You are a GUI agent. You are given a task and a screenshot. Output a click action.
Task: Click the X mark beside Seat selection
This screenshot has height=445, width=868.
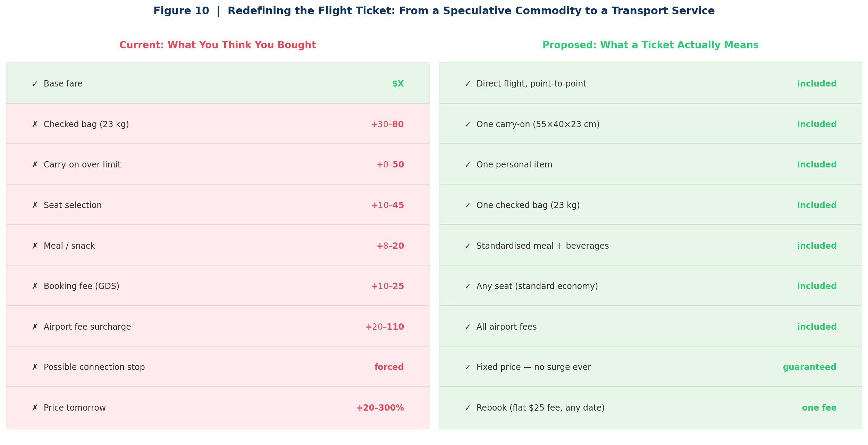tap(35, 206)
